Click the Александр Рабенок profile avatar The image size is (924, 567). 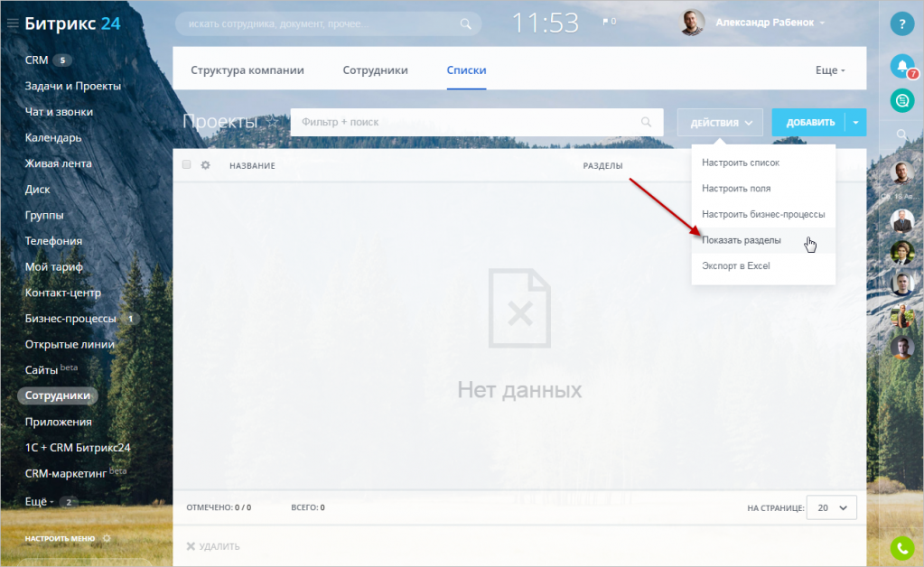click(693, 23)
